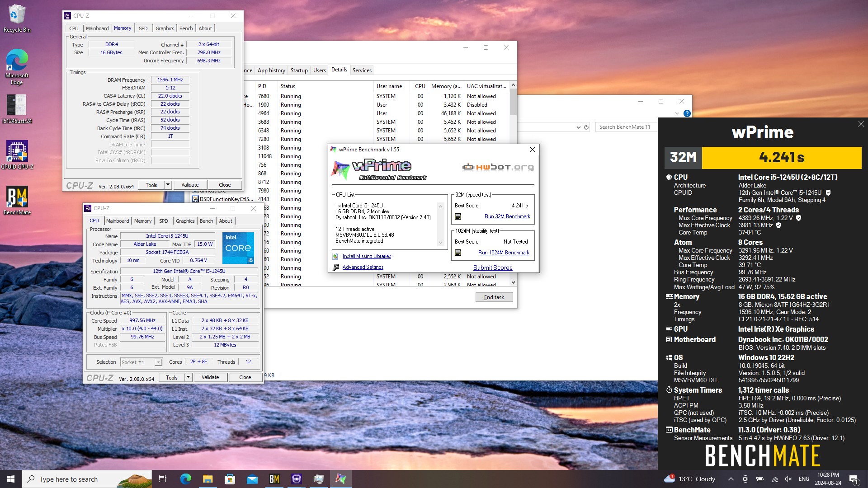This screenshot has height=488, width=868.
Task: Select the i51245ustr24 desktop file
Action: [17, 108]
